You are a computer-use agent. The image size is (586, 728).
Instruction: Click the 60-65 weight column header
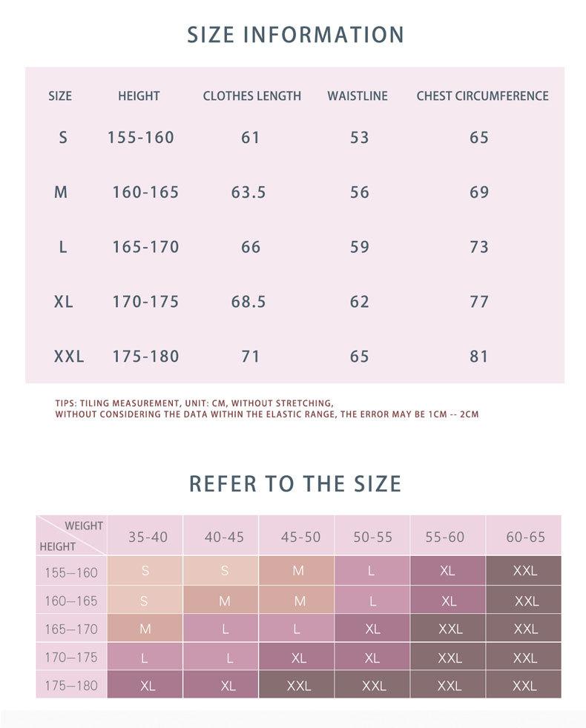525,537
